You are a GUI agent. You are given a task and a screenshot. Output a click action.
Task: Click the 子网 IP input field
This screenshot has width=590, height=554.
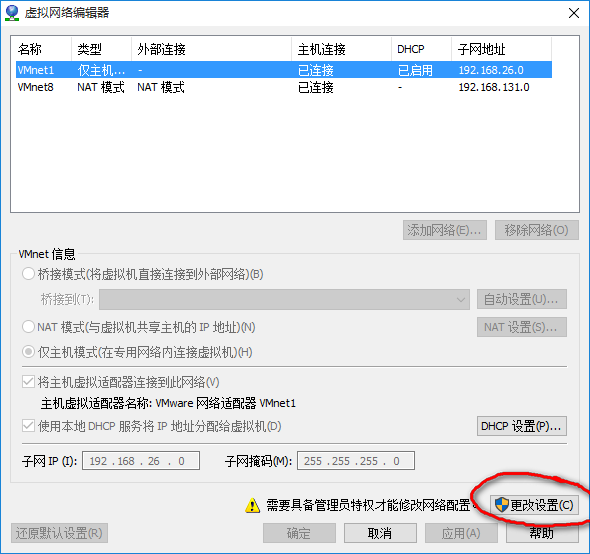tap(141, 461)
